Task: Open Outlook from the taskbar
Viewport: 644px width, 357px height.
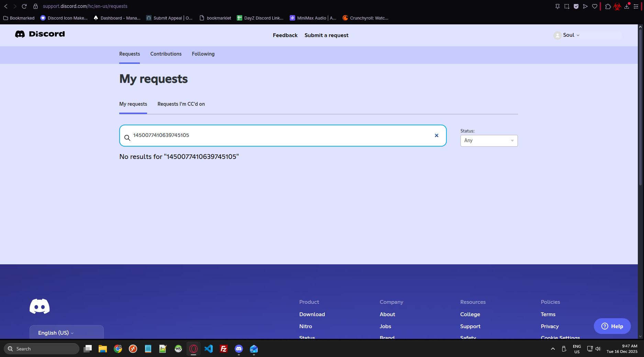Action: click(x=254, y=349)
